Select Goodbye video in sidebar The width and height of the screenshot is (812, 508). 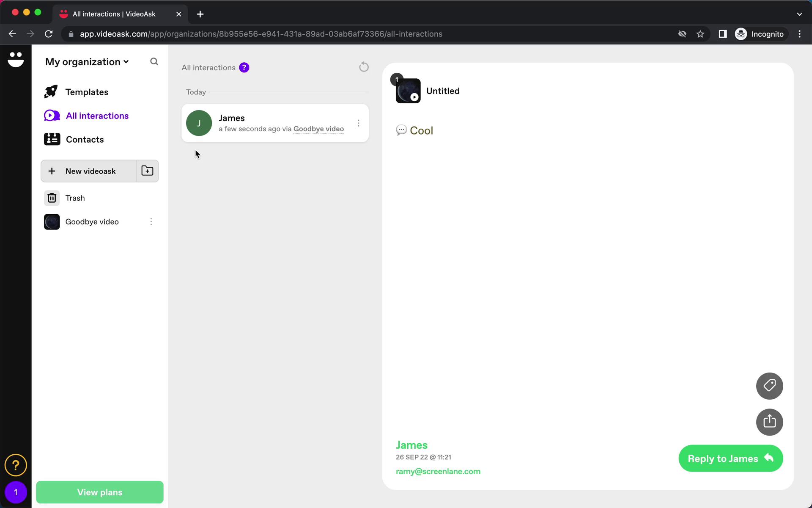click(x=92, y=221)
